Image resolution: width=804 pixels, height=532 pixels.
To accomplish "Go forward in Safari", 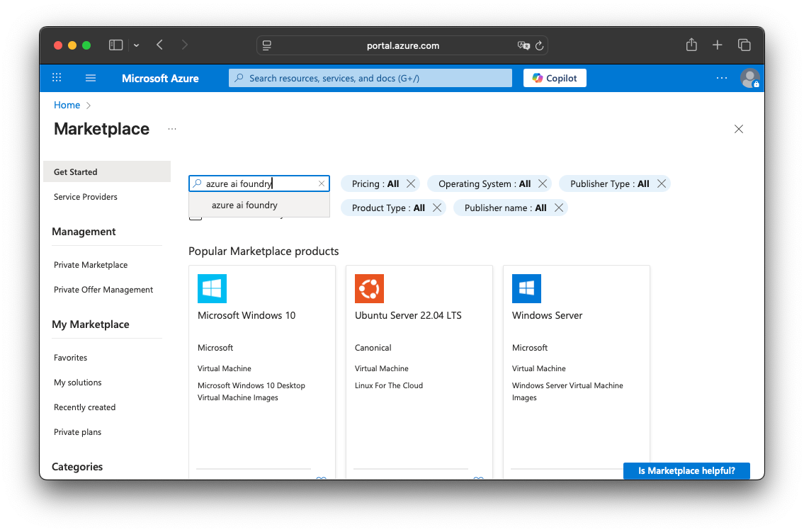I will coord(185,45).
